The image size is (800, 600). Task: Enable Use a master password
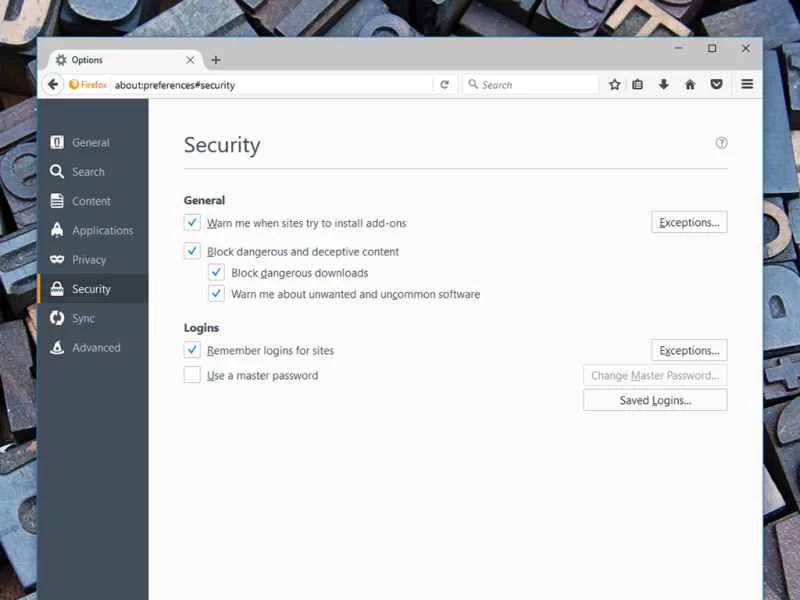(192, 374)
